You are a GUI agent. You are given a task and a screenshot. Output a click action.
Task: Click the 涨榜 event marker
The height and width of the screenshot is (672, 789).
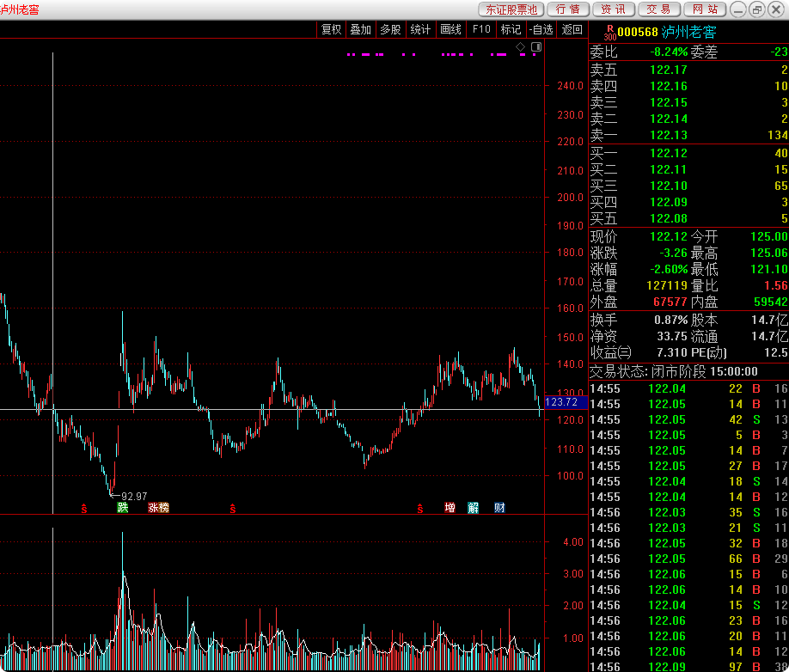[x=158, y=508]
